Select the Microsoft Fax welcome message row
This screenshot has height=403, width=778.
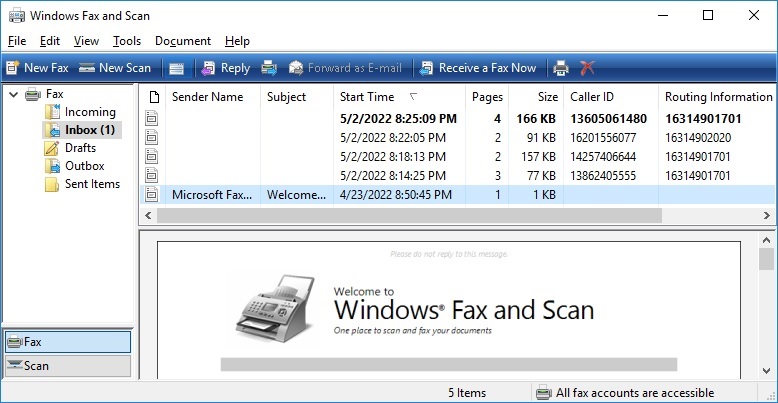tap(458, 195)
